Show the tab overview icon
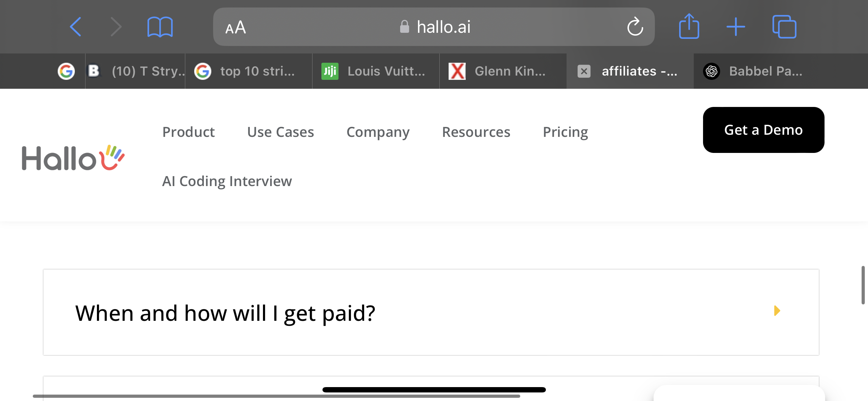868x401 pixels. 784,27
